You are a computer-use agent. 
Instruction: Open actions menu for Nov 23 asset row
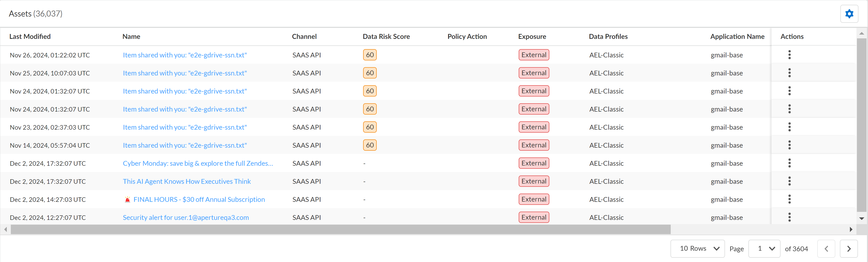tap(789, 127)
